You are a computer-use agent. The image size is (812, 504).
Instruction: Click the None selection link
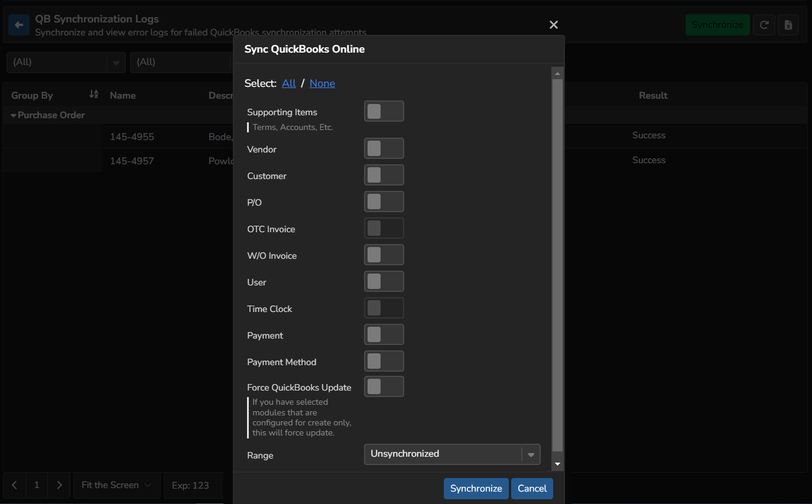[322, 83]
